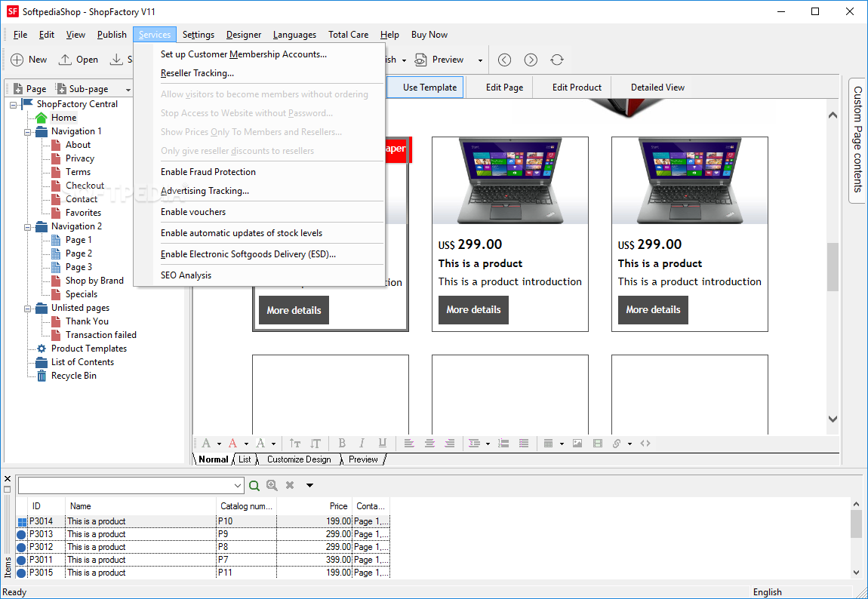The image size is (868, 599).
Task: Open the Designer menu
Action: (244, 34)
